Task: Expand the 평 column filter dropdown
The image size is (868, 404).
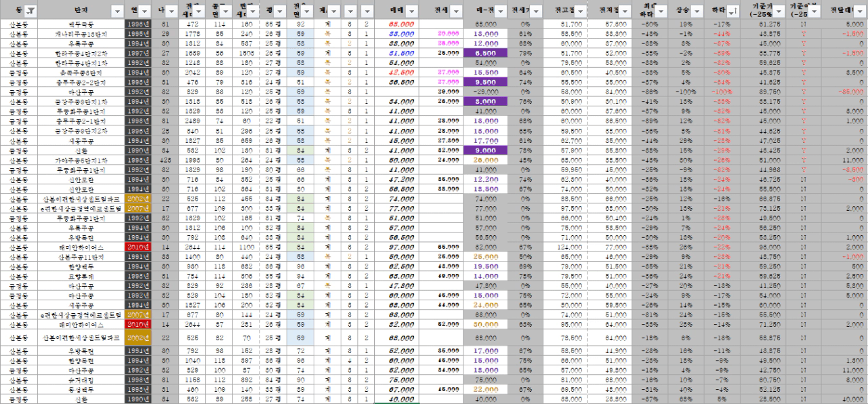Action: pos(281,12)
